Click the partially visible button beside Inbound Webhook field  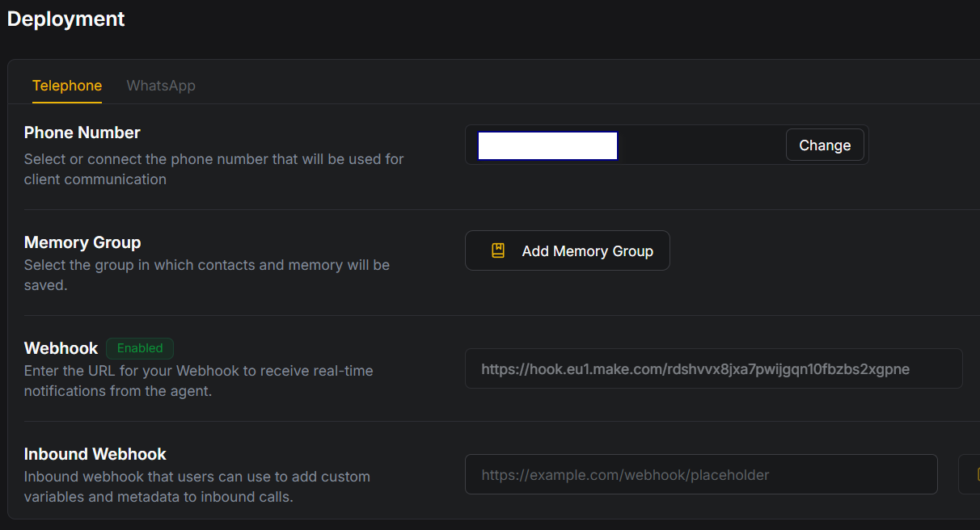(x=969, y=474)
